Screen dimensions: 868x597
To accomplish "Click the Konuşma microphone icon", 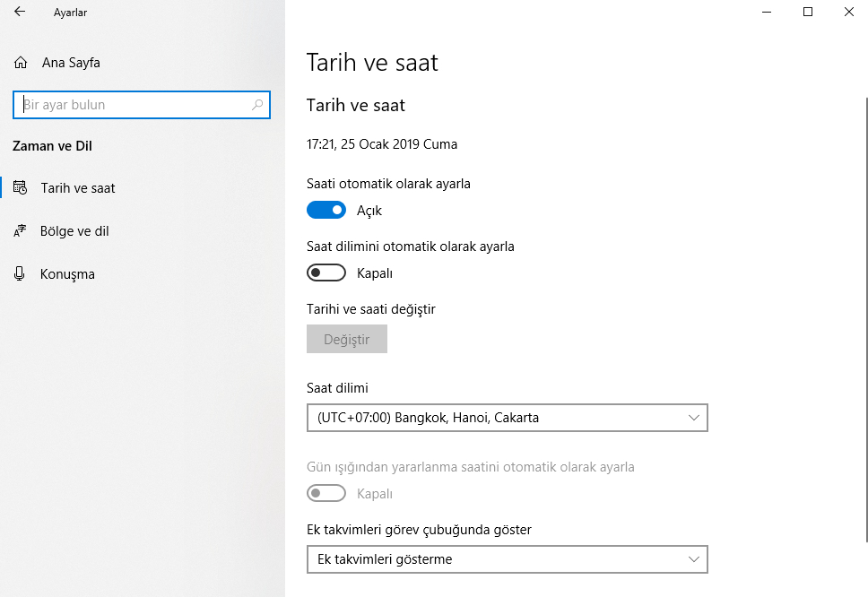I will coord(21,274).
